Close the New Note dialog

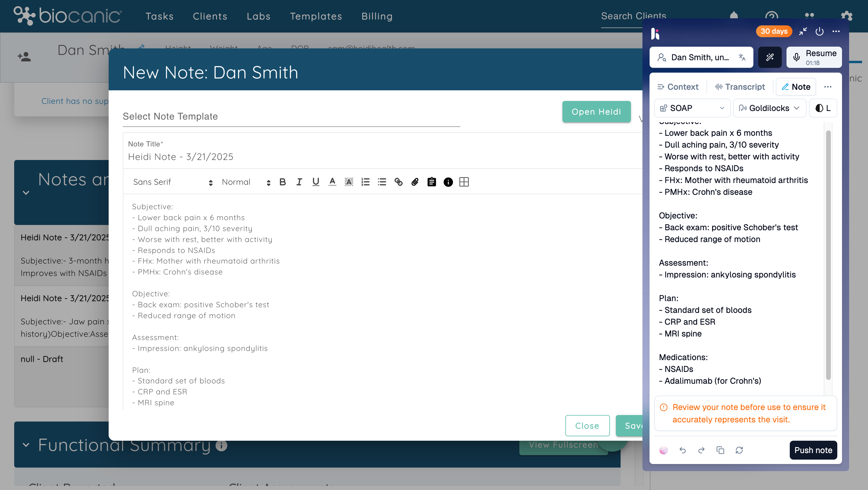point(587,426)
